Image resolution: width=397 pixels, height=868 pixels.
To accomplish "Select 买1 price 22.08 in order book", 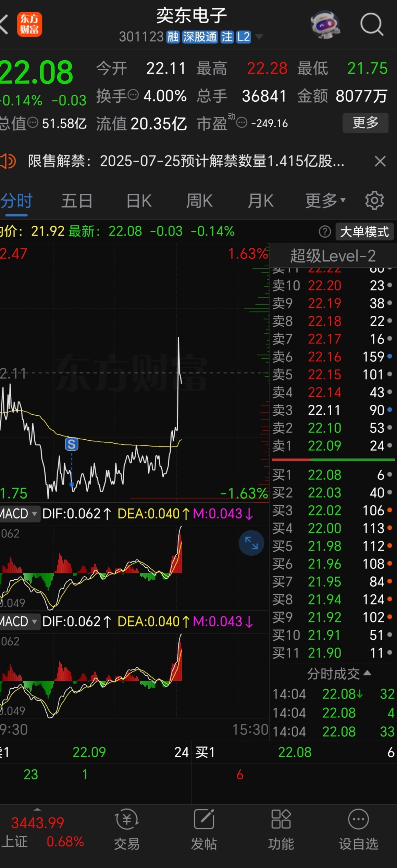I will (333, 475).
